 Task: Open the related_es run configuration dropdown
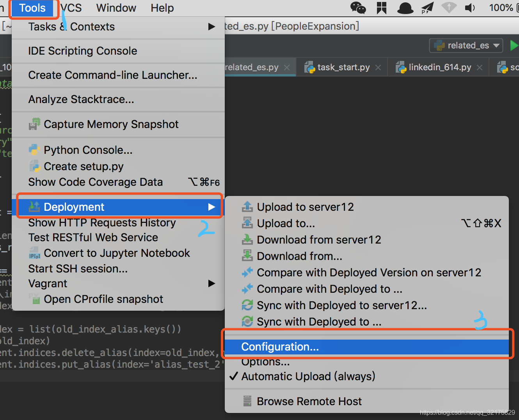pos(466,45)
